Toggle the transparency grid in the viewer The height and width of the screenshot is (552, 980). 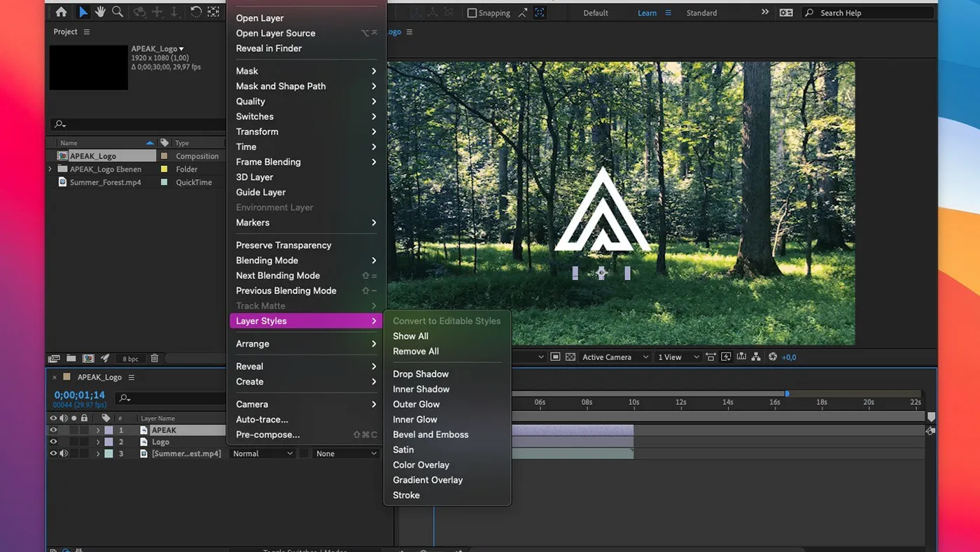click(572, 357)
